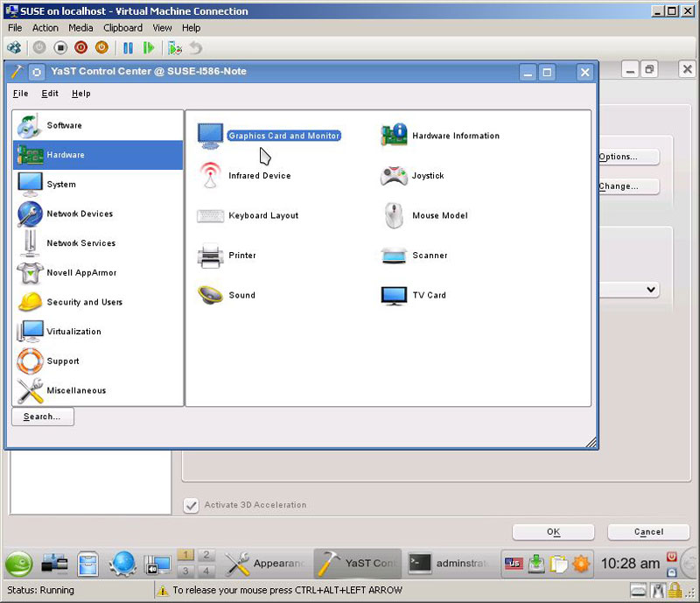Open YaST File menu
The image size is (700, 603).
coord(20,94)
